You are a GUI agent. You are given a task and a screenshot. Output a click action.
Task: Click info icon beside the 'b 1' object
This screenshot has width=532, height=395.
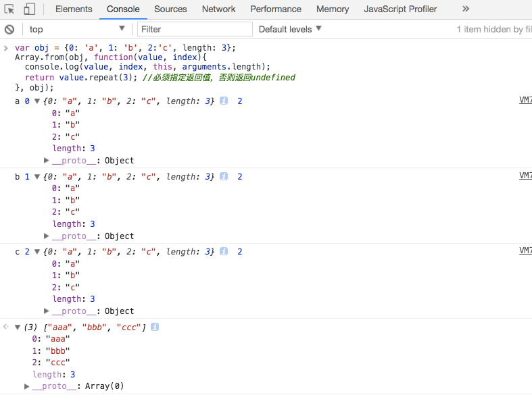click(x=224, y=176)
